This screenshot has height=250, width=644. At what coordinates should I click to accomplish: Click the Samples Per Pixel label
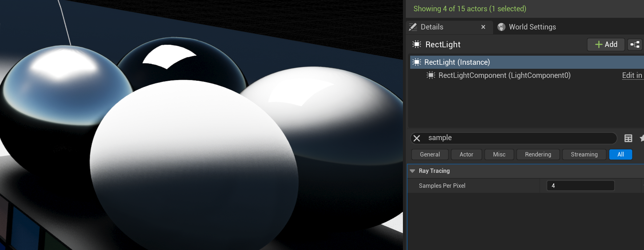pyautogui.click(x=442, y=186)
